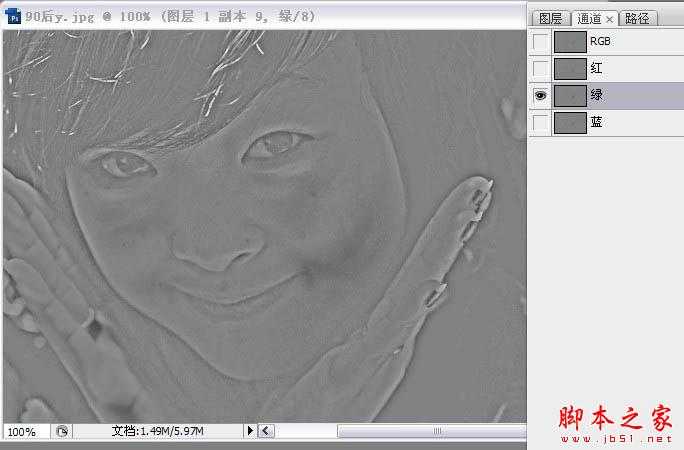Close the 通道 (Channels) tab via its X
The height and width of the screenshot is (450, 684).
pos(610,19)
